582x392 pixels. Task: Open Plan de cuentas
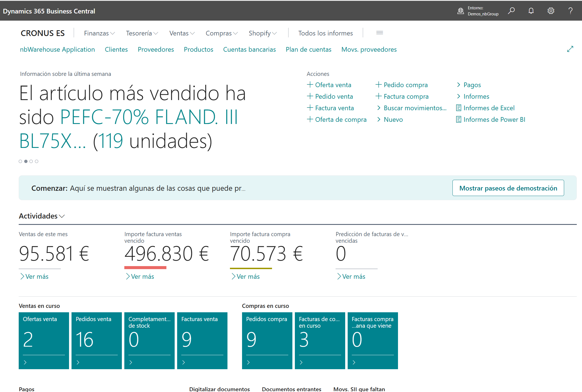pos(309,49)
